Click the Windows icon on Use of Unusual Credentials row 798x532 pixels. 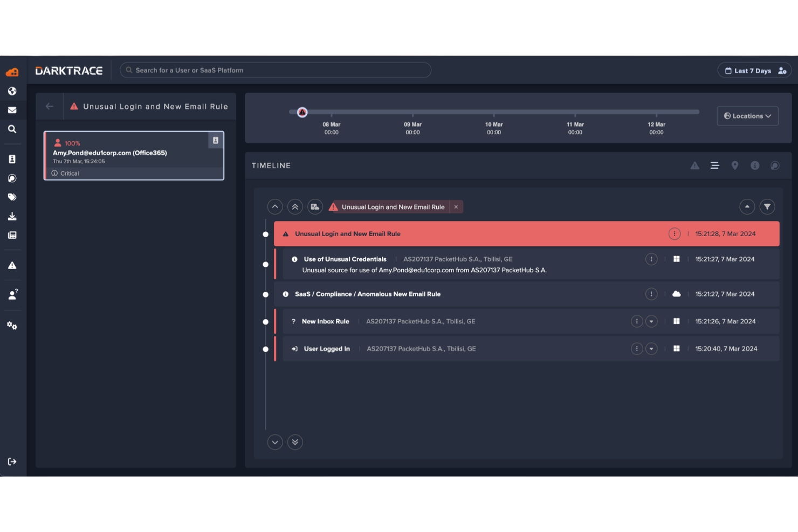click(676, 259)
